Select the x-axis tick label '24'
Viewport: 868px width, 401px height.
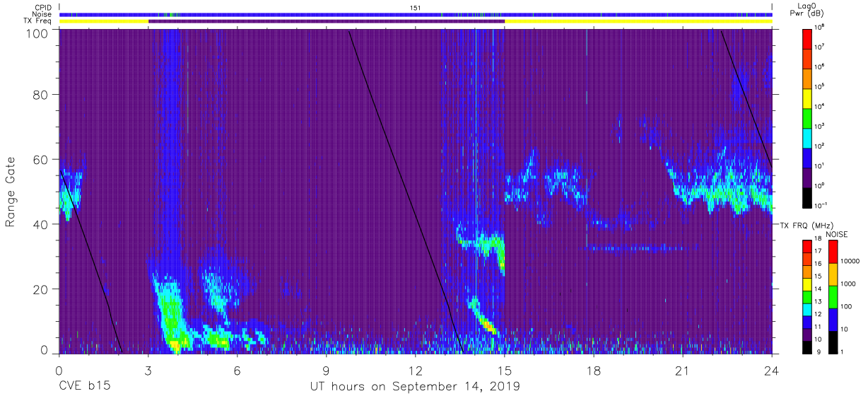coord(772,370)
